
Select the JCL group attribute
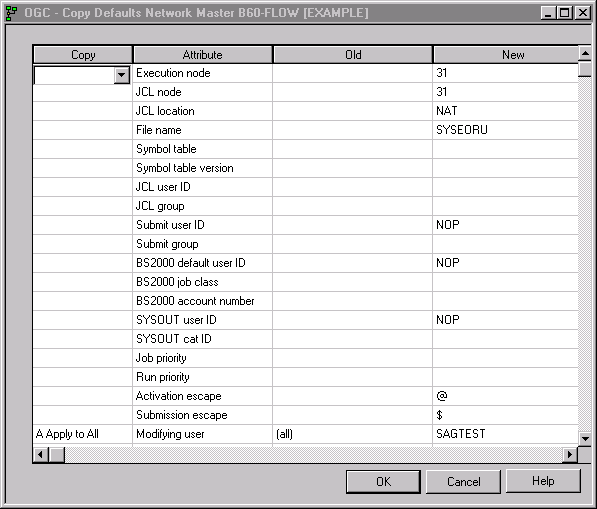(203, 206)
